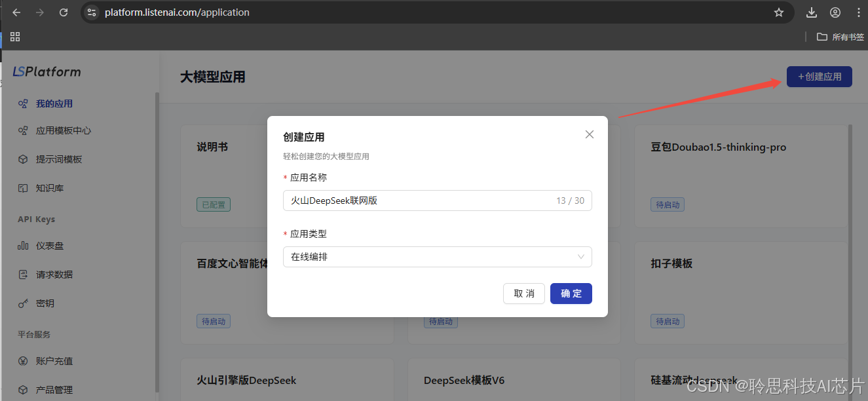
Task: Open browser downloads icon
Action: (812, 12)
